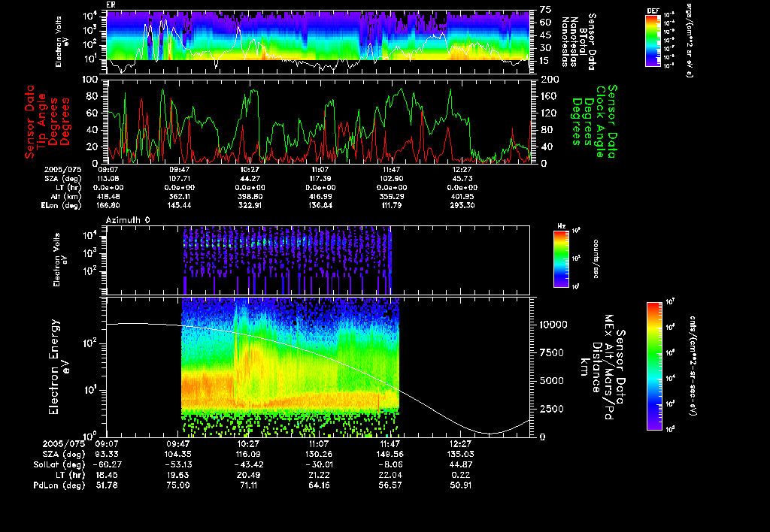Select SZA value 113.08
Image resolution: width=770 pixels, height=532 pixels.
point(108,179)
